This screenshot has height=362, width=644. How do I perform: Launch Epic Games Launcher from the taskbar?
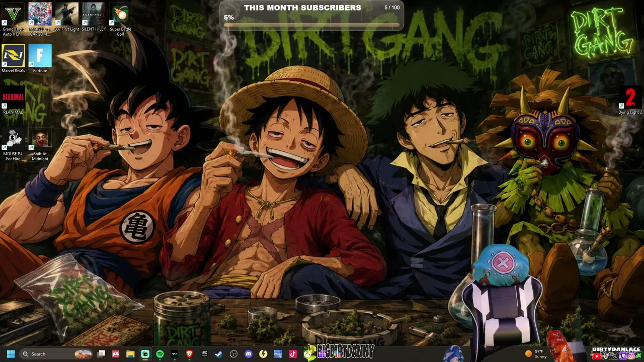(x=204, y=354)
